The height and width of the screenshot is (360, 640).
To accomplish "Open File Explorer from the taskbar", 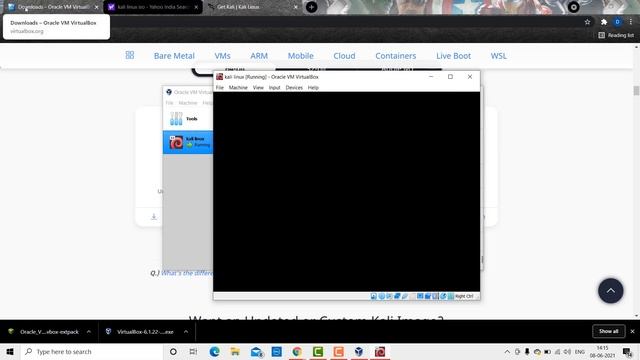I will tap(235, 351).
